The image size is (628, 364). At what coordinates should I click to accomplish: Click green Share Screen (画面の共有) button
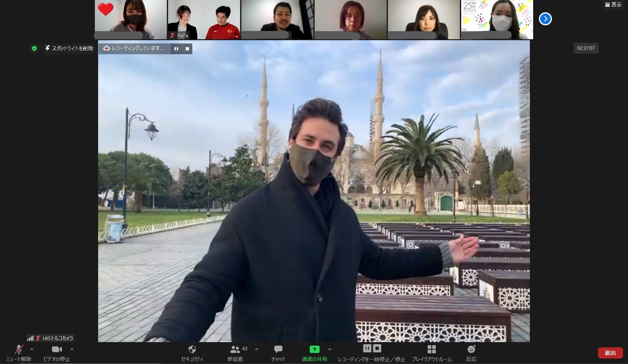(x=314, y=353)
